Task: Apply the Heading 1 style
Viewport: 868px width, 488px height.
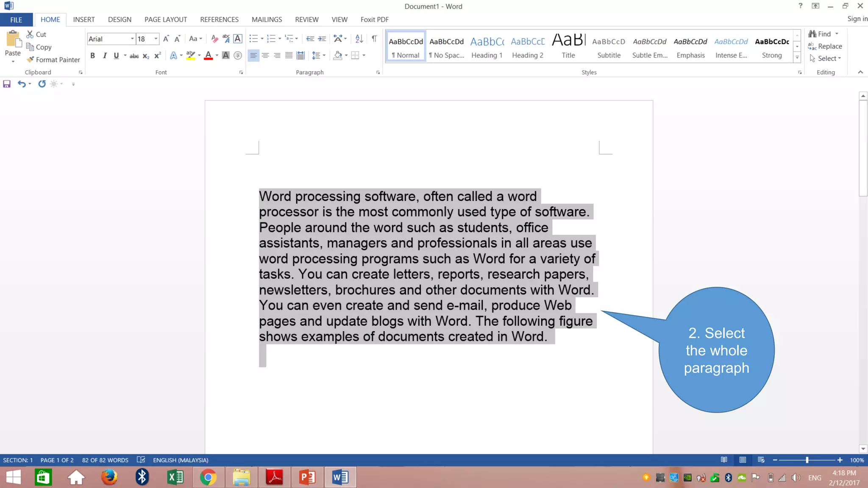Action: [x=487, y=47]
